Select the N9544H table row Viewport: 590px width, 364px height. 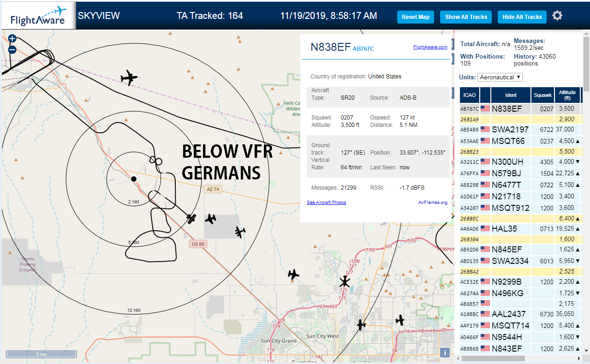pos(520,337)
